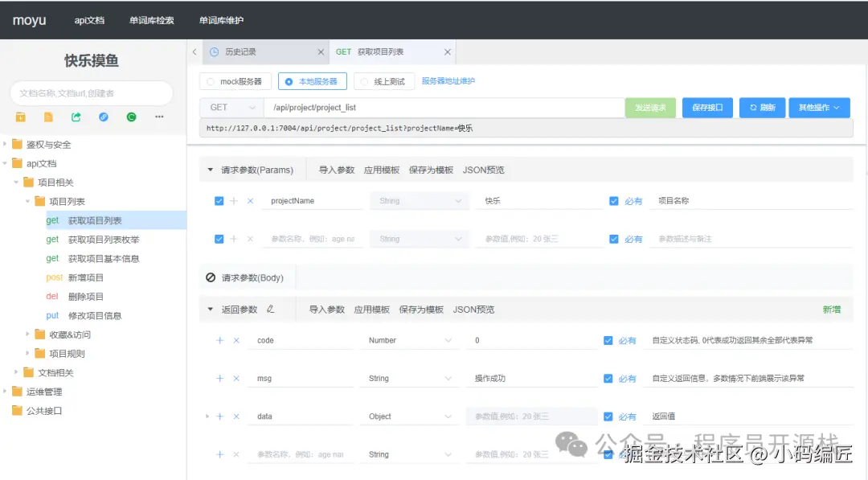Click 导入参数 in Params section
Viewport: 868px width, 480px height.
pos(337,170)
